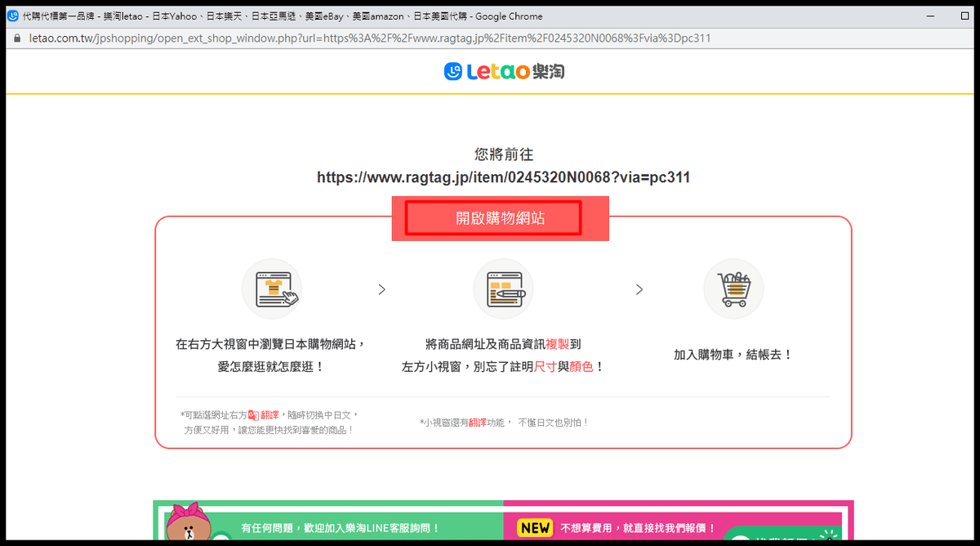Click the Letao 樂淘 logo
The height and width of the screenshot is (546, 980).
[504, 72]
